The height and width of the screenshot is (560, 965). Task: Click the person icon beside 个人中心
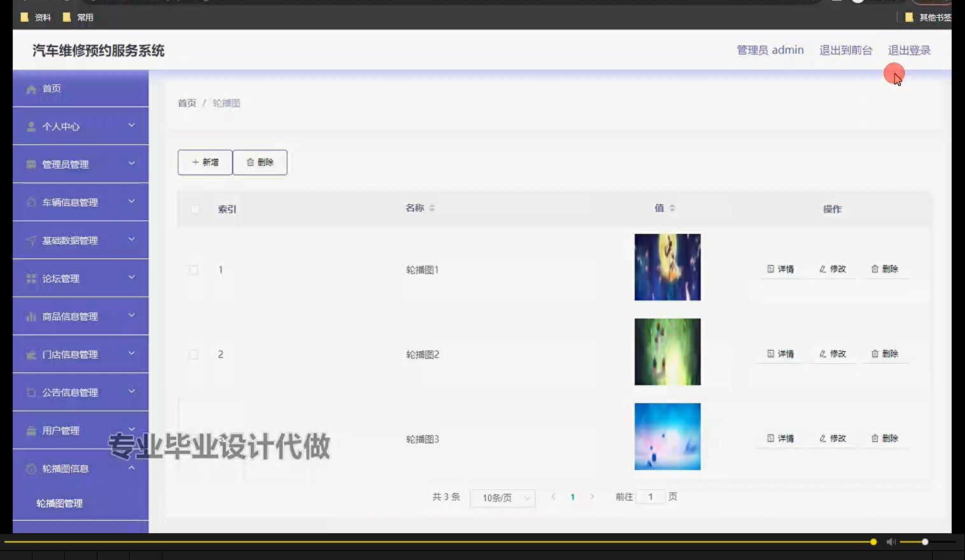31,127
